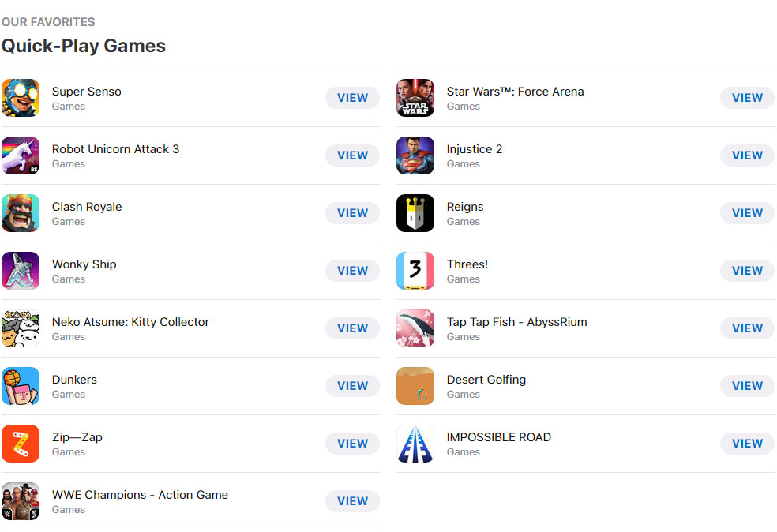Select the Clash Royale game icon

[21, 213]
